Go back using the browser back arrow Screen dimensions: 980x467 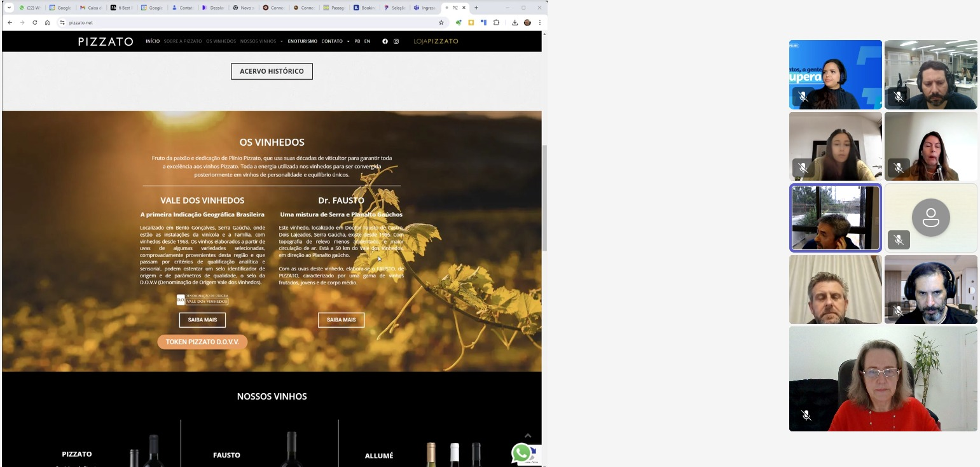pyautogui.click(x=10, y=22)
